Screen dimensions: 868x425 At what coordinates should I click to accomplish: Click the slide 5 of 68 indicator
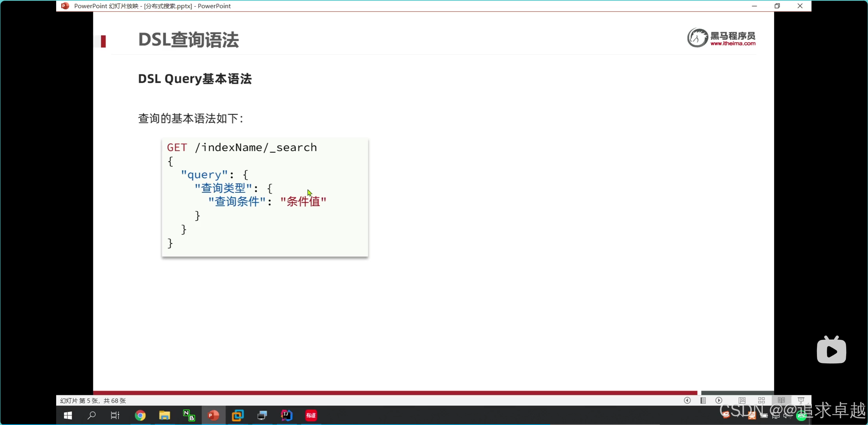click(x=93, y=401)
